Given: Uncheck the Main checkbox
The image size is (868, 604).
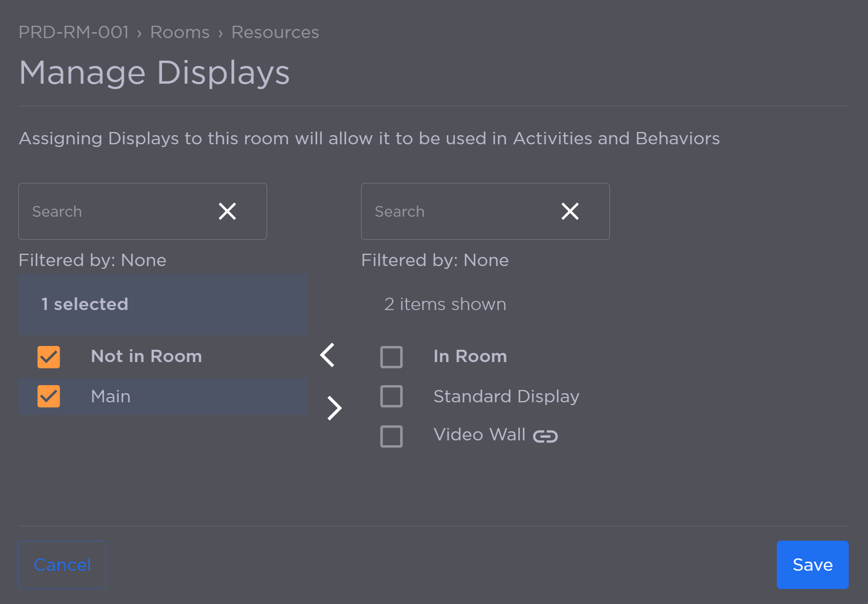Looking at the screenshot, I should click(x=48, y=396).
